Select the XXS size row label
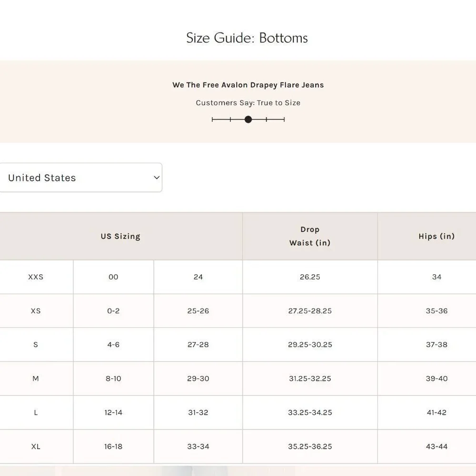The height and width of the screenshot is (476, 476). (x=36, y=277)
